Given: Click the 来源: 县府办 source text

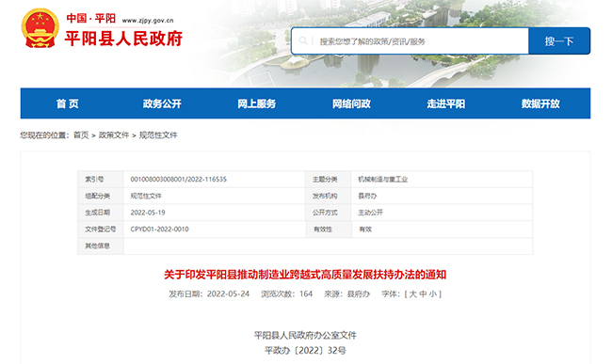Looking at the screenshot, I should pyautogui.click(x=347, y=293).
